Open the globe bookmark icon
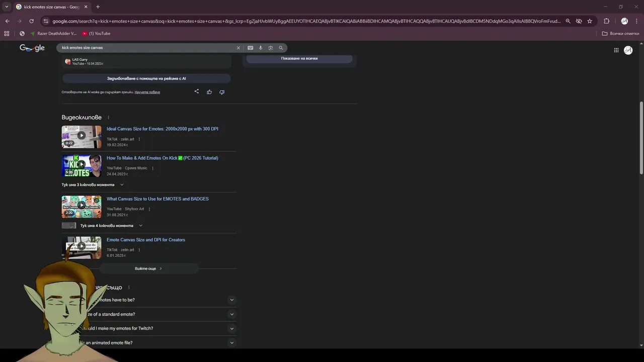 coord(22,34)
